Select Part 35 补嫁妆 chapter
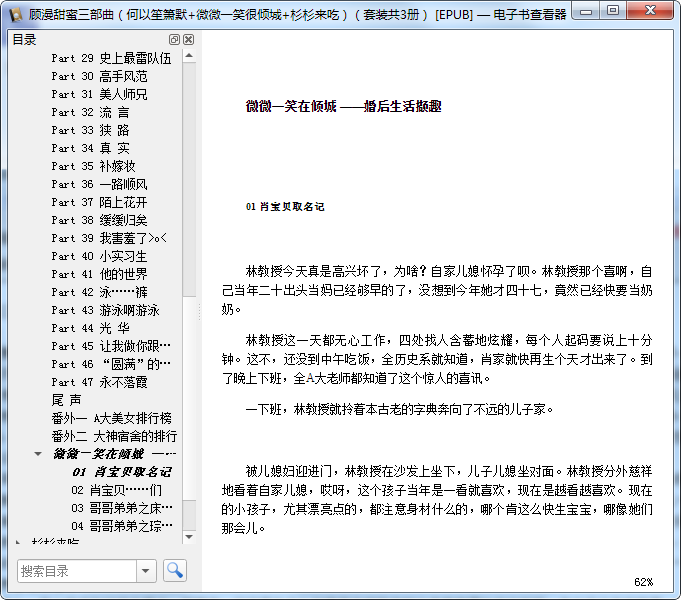 [93, 166]
